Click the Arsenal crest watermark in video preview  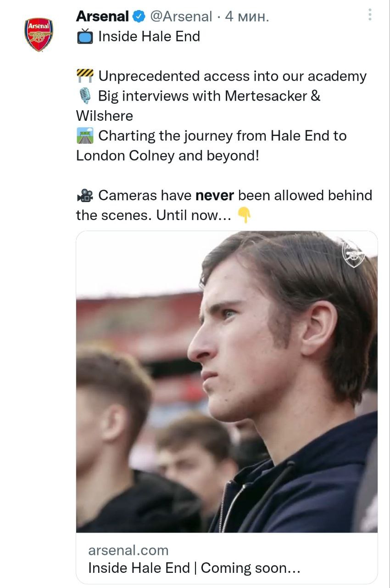354,254
